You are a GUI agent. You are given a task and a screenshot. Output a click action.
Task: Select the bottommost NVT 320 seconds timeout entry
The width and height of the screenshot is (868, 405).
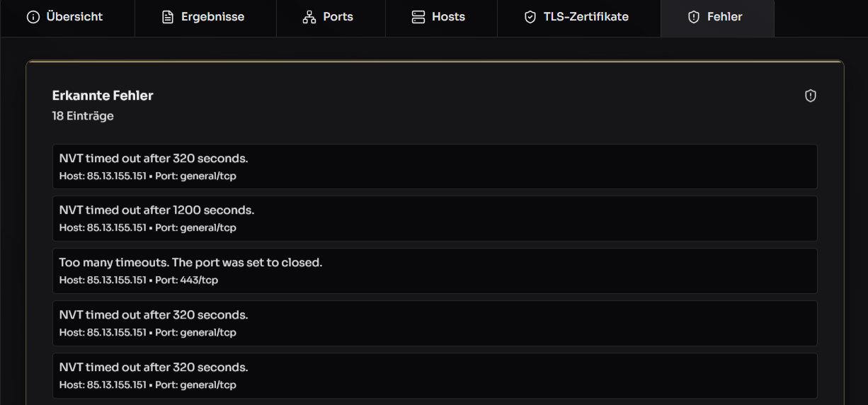(x=435, y=376)
